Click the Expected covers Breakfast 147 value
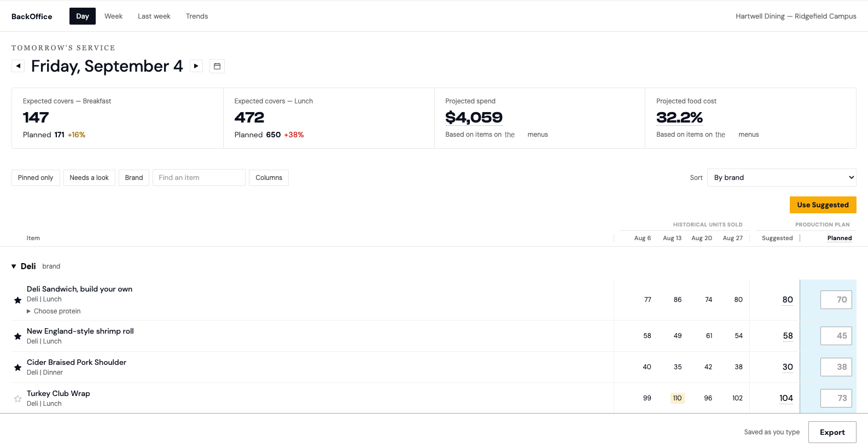This screenshot has height=448, width=868. 36,118
